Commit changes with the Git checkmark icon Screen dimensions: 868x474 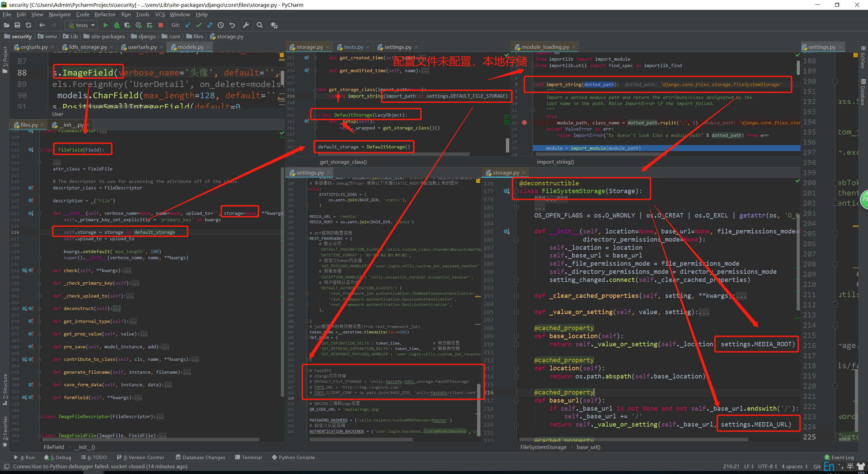click(x=199, y=25)
